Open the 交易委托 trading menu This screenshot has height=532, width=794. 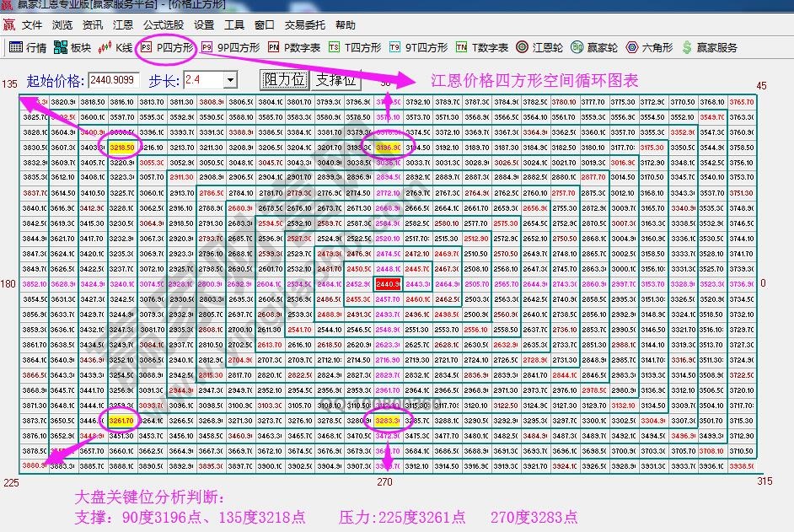(304, 24)
